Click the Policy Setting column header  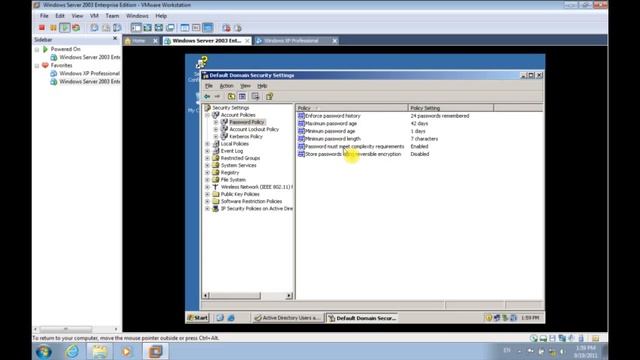(x=451, y=108)
